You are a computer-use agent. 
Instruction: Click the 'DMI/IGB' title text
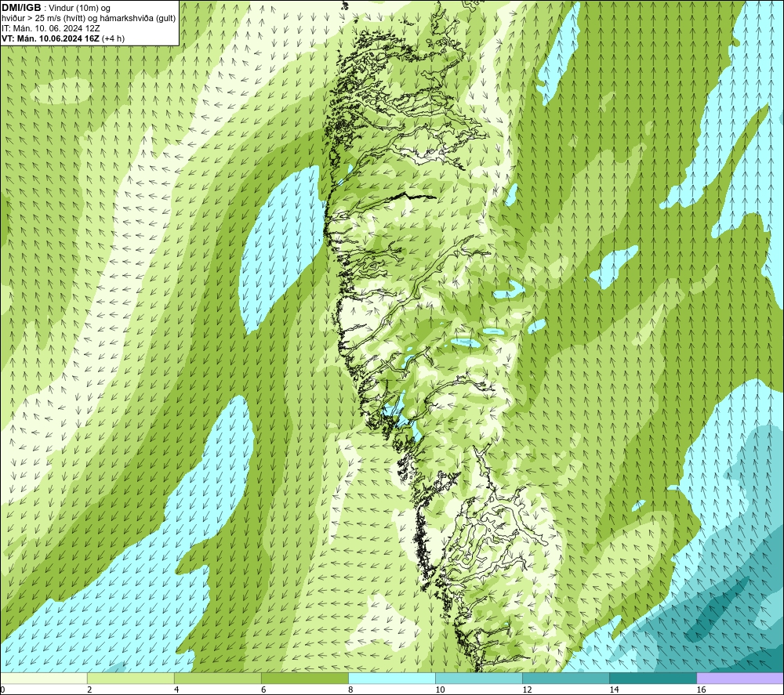click(x=21, y=8)
